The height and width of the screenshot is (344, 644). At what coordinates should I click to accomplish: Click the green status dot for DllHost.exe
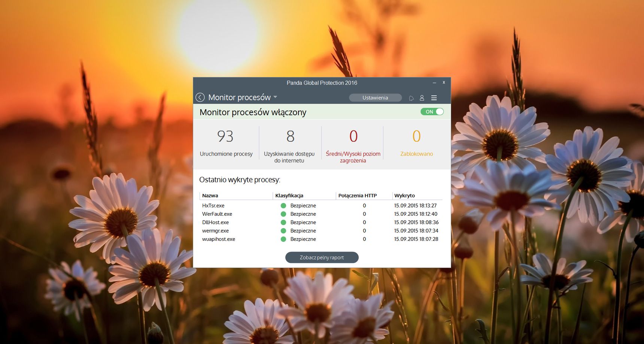[283, 222]
